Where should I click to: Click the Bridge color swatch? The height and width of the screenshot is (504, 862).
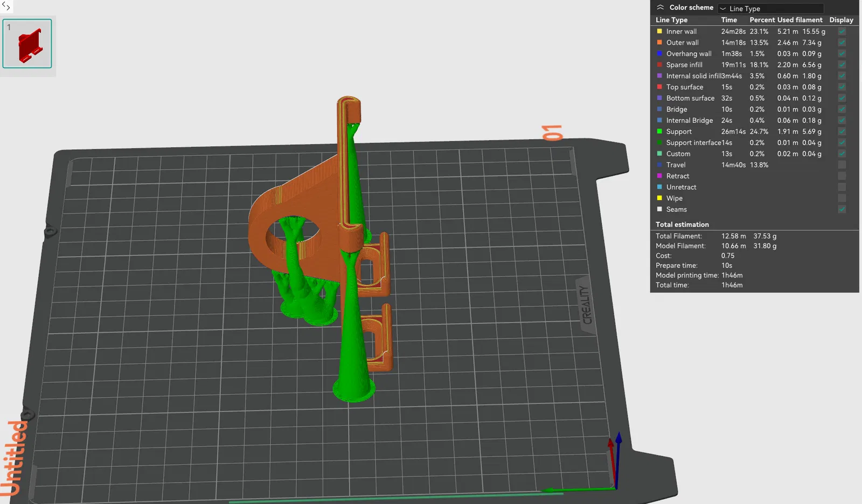(659, 109)
